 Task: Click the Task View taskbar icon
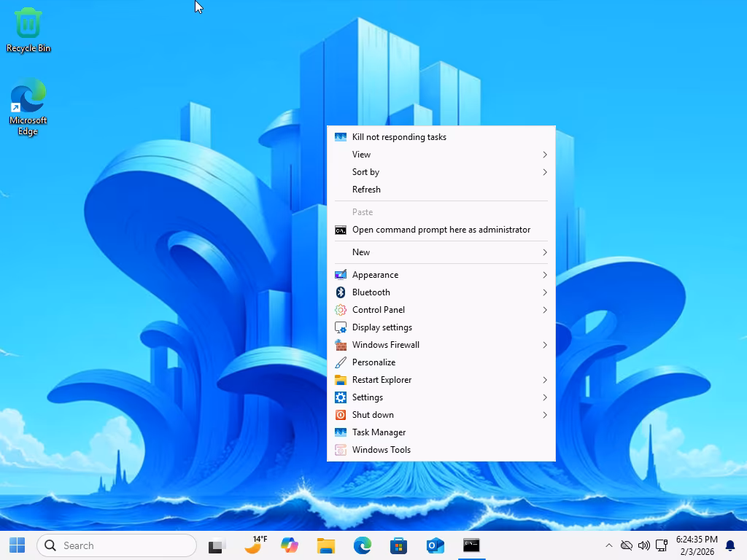[x=217, y=545]
